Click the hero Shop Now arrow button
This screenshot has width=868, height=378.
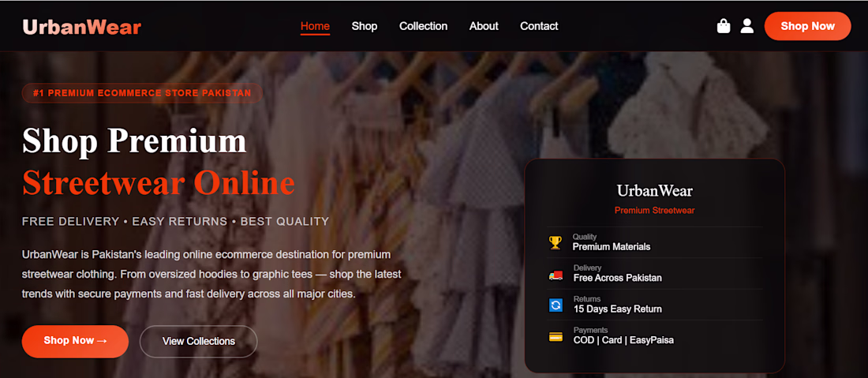75,341
